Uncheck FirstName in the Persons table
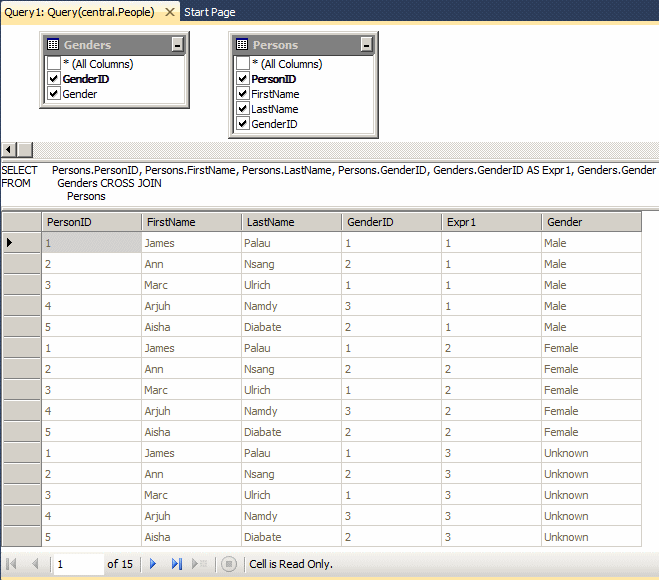 [243, 94]
